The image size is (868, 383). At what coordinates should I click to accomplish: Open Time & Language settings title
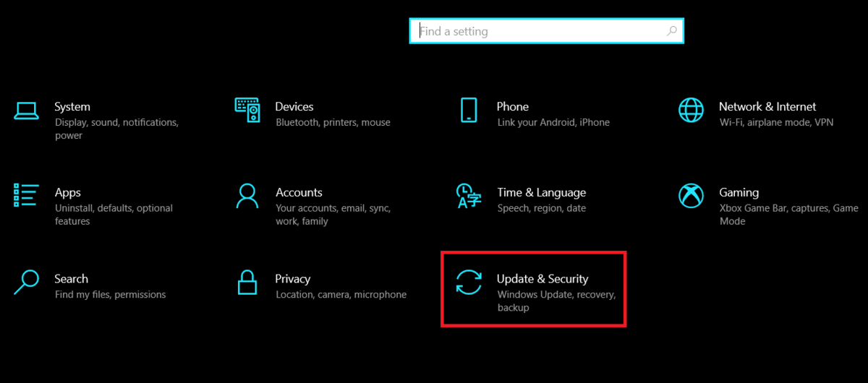coord(542,193)
